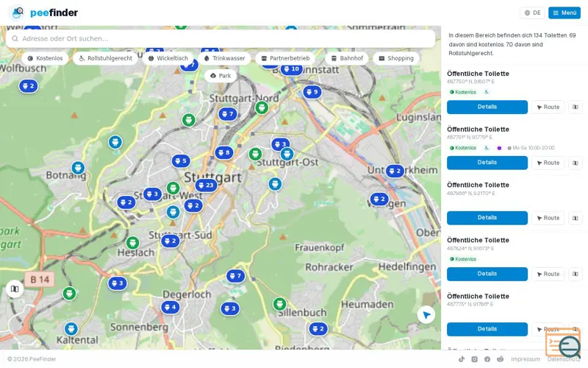Open the map layer button beside B 14
The image size is (588, 368).
pyautogui.click(x=15, y=289)
